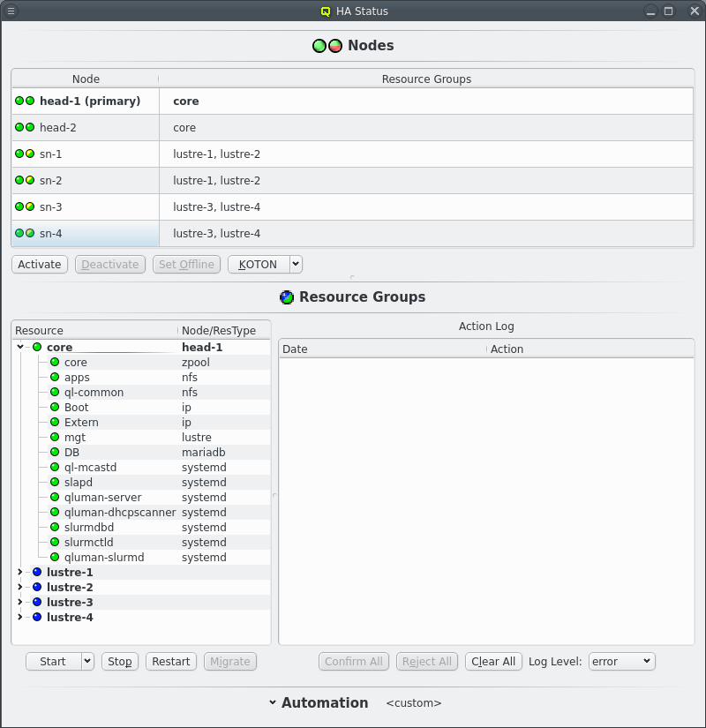Expand the lustre-2 resource group
This screenshot has height=728, width=706.
tap(20, 587)
